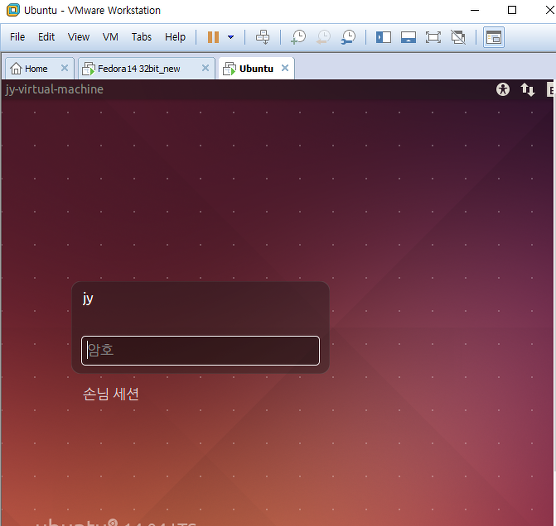Toggle the console view button

pos(494,37)
